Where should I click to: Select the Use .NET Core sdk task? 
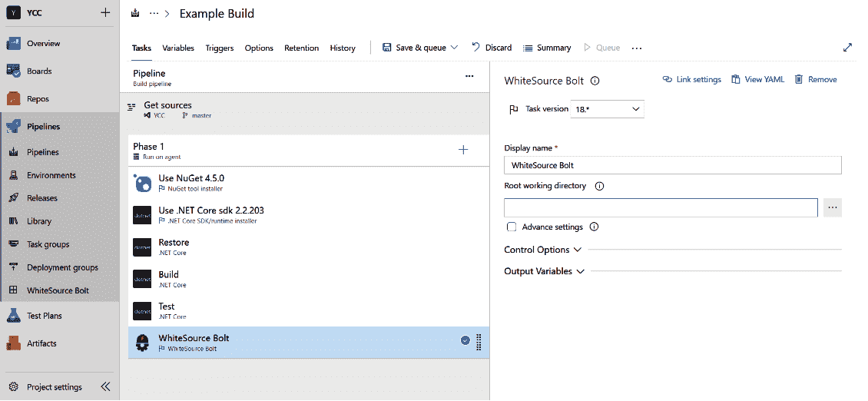click(309, 215)
